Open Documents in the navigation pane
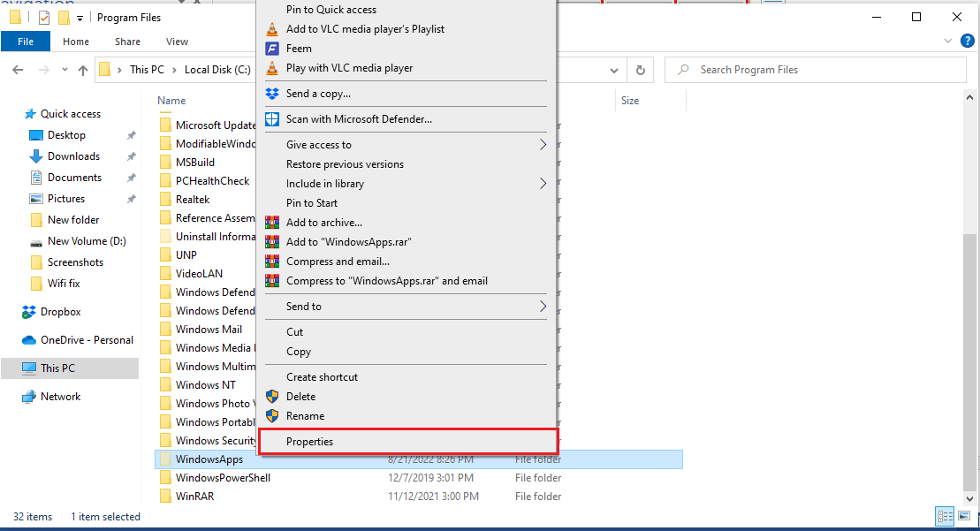The width and height of the screenshot is (980, 531). (74, 178)
